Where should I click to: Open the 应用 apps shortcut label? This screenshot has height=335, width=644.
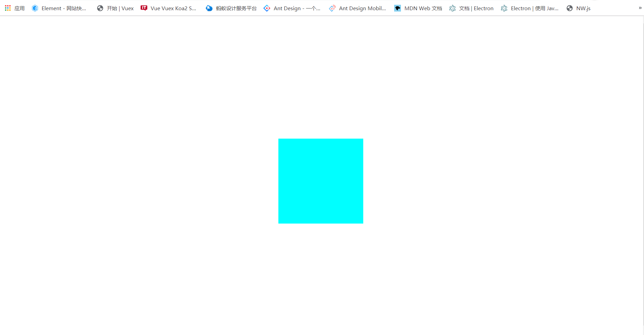[x=20, y=8]
